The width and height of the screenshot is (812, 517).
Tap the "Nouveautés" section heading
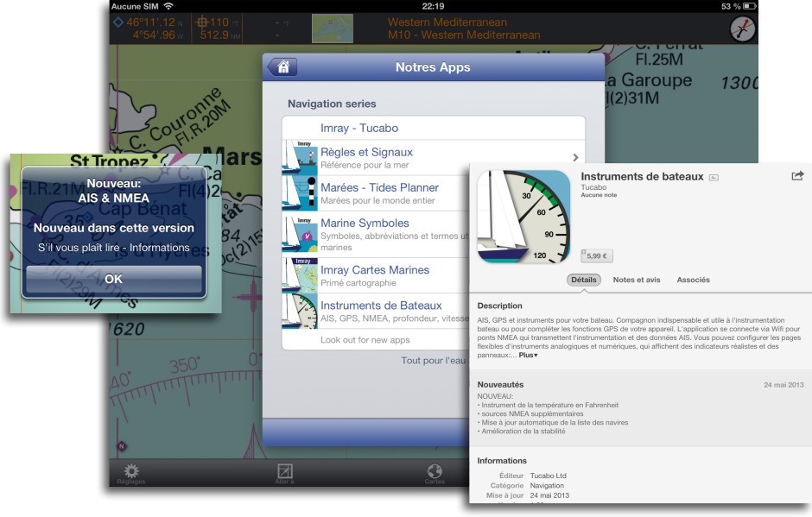(x=500, y=385)
